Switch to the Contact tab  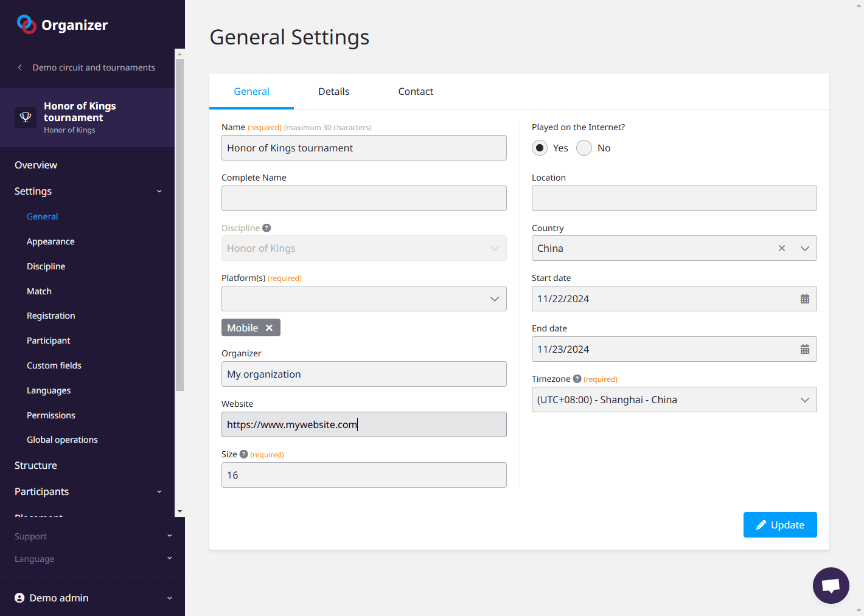[x=416, y=91]
